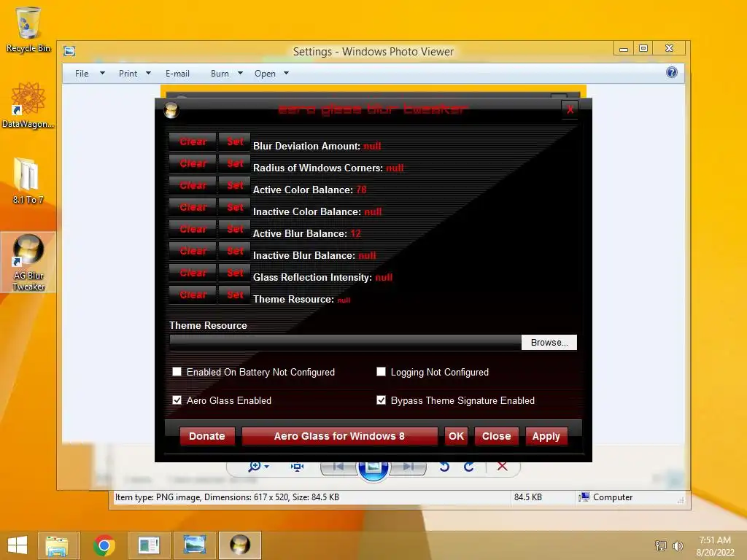Clear Inactive Blur Balance value
The height and width of the screenshot is (560, 747).
coord(193,251)
